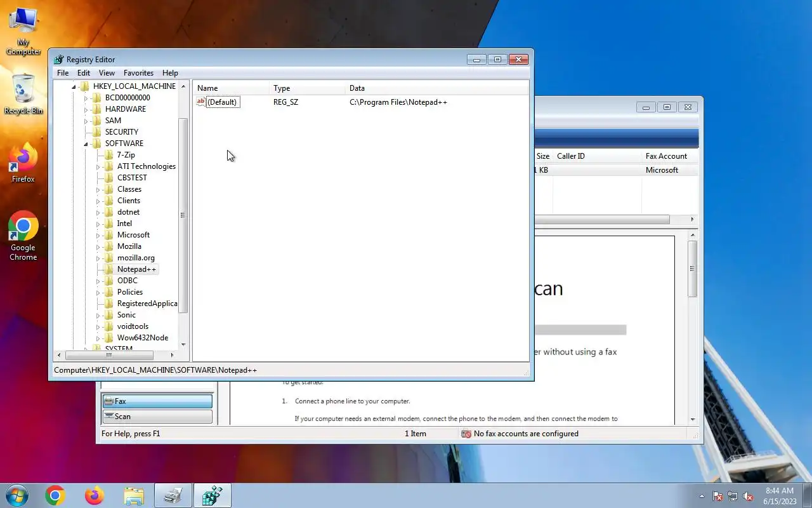Open My Computer desktop icon

[x=23, y=30]
